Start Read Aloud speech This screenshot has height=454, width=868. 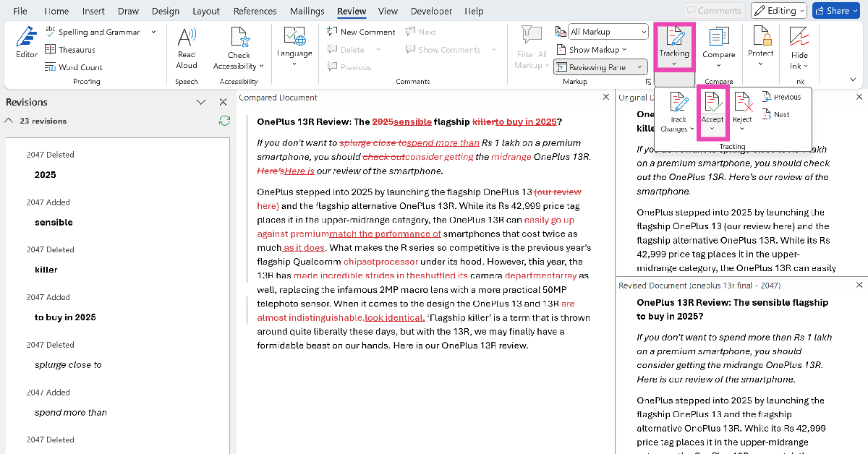point(187,48)
